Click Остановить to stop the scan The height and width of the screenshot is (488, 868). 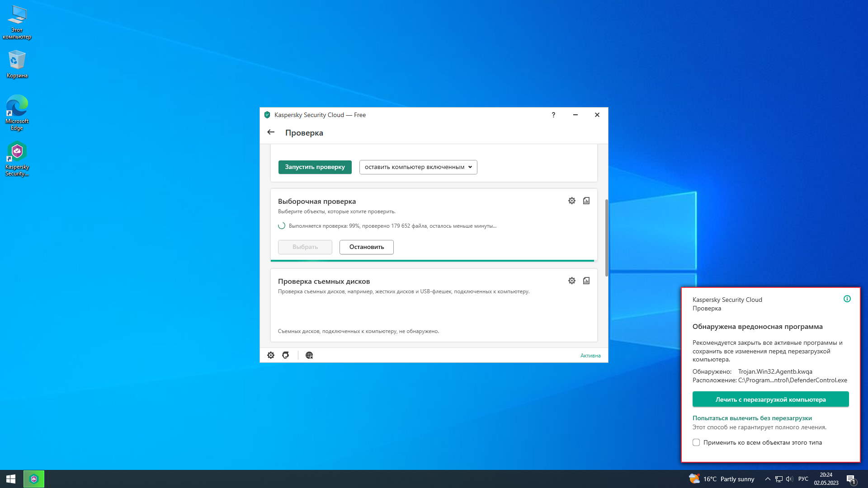click(366, 247)
